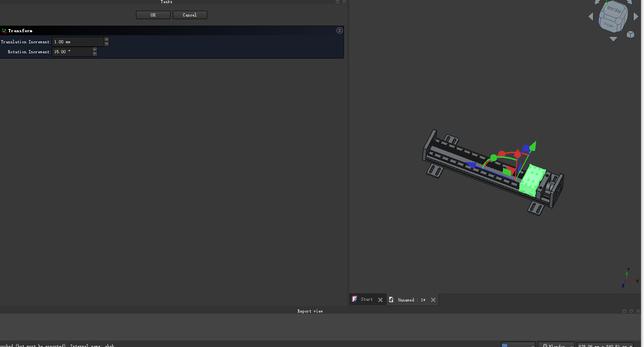Viewport: 644px width, 347px height.
Task: Open the Blender navigation style dropdown
Action: pyautogui.click(x=556, y=345)
